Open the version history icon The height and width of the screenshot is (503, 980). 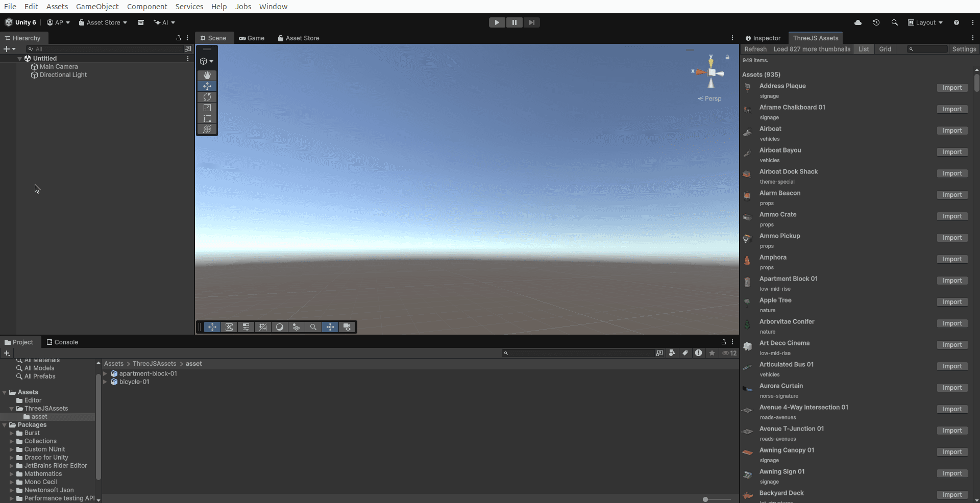coord(876,22)
